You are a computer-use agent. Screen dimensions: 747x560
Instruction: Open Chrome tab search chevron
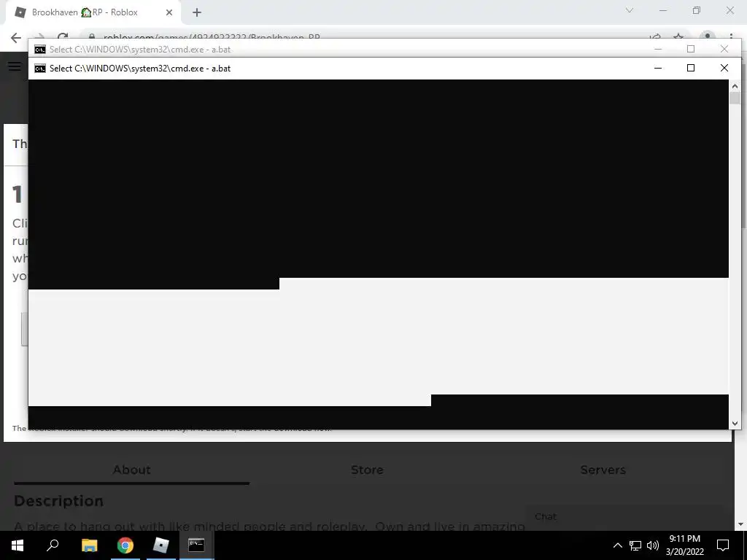click(x=630, y=10)
